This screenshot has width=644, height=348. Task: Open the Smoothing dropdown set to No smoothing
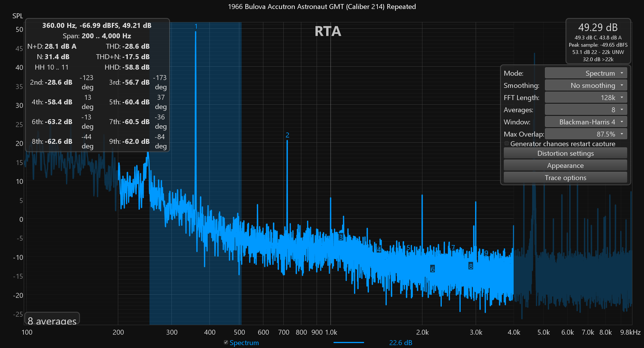point(586,85)
